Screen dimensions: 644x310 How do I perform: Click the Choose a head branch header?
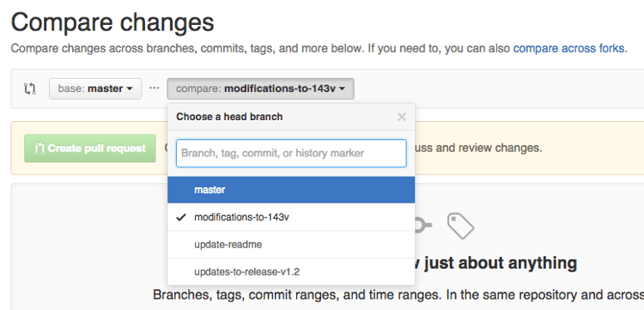pyautogui.click(x=229, y=117)
